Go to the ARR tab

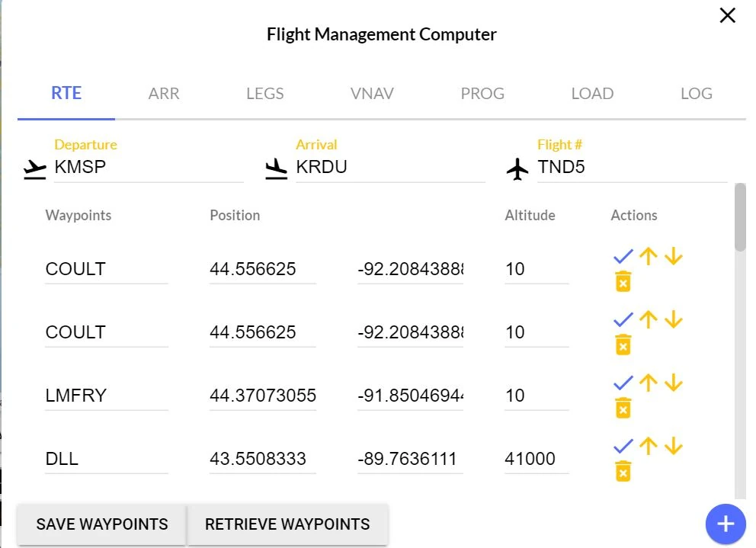coord(164,94)
